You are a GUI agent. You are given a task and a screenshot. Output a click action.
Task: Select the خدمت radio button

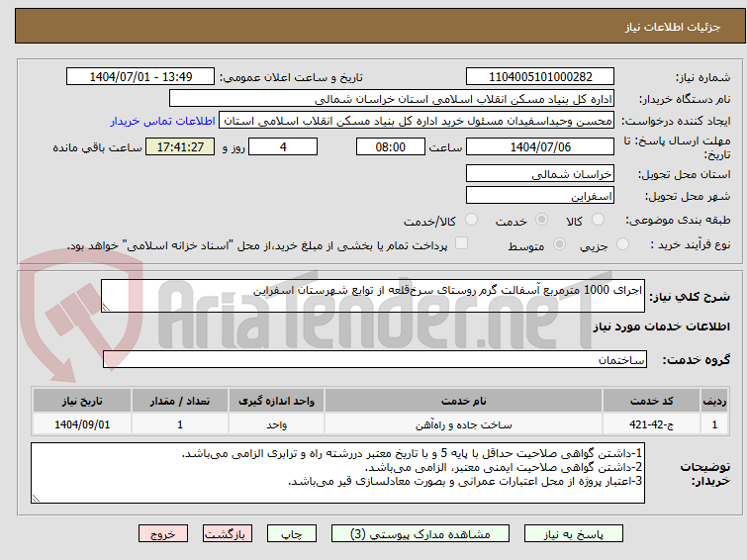[x=541, y=220]
